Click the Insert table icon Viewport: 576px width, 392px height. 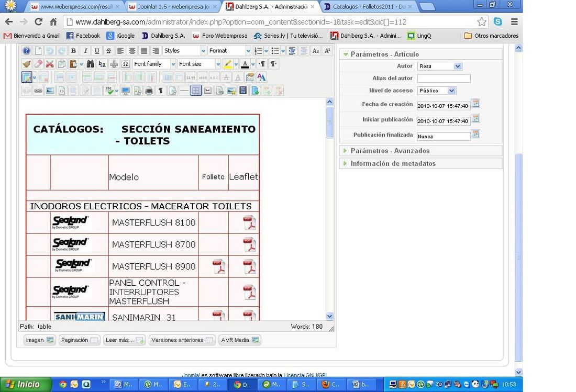[x=27, y=77]
